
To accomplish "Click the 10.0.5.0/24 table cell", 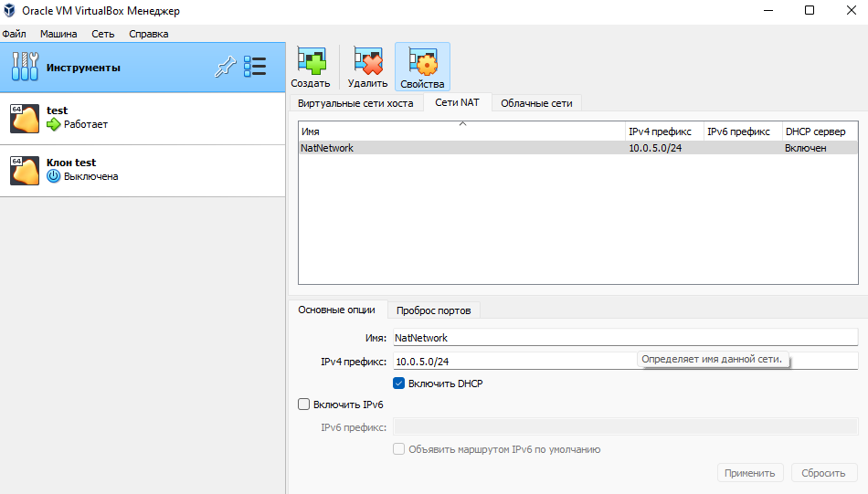I will [655, 148].
